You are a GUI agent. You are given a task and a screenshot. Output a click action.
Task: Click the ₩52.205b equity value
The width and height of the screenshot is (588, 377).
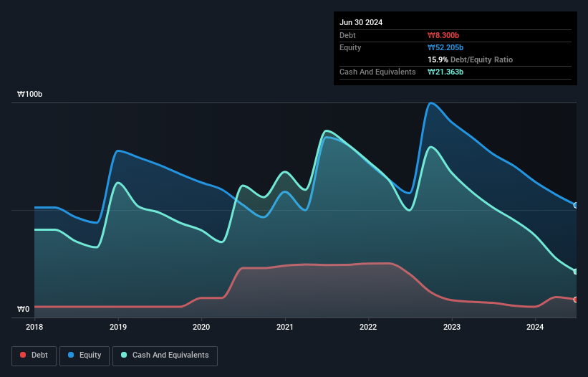tap(445, 47)
